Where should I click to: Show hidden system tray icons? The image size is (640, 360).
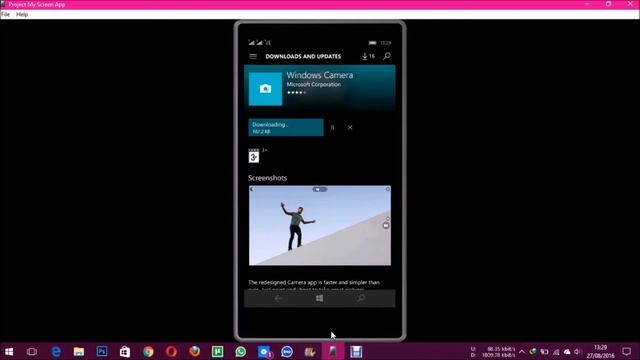tap(522, 351)
